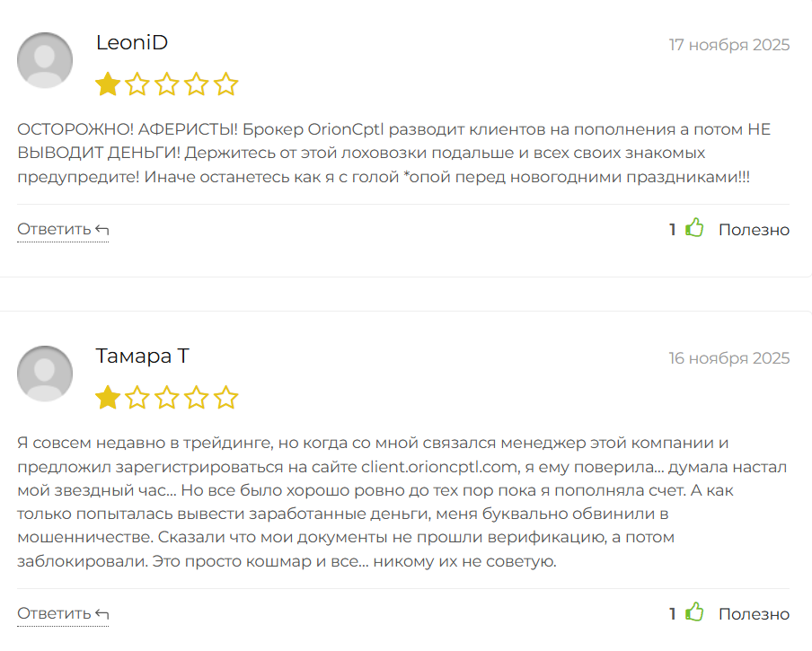Viewport: 812px width, 651px height.
Task: Click third star in Тамара Т's rating
Action: [167, 398]
